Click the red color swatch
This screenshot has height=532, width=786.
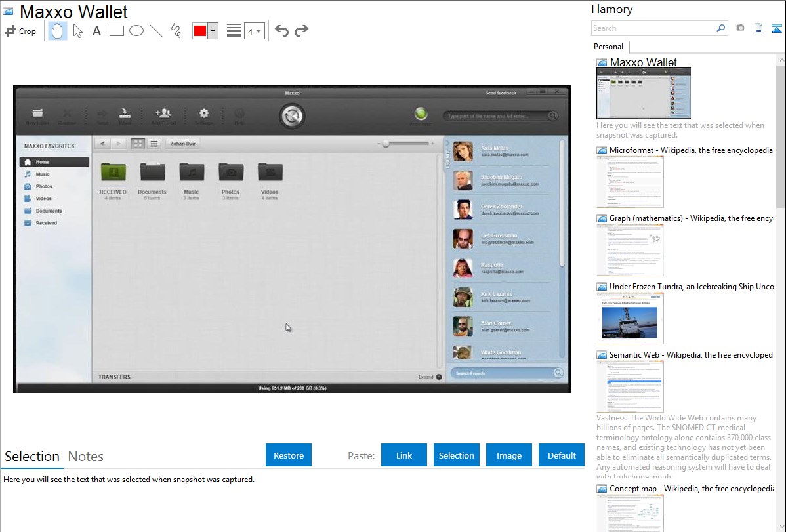200,31
